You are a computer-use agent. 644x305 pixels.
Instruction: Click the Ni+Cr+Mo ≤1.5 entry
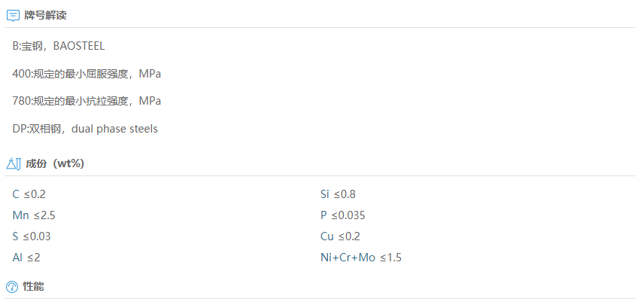coord(361,258)
